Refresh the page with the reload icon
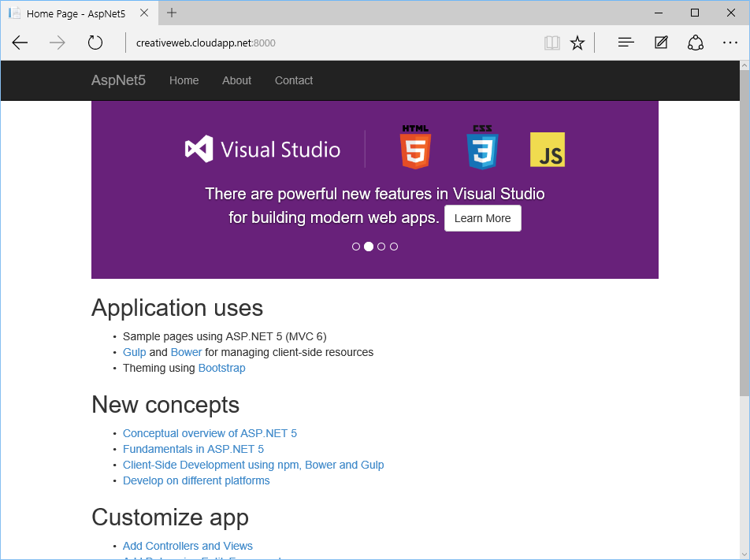The image size is (750, 560). click(95, 43)
